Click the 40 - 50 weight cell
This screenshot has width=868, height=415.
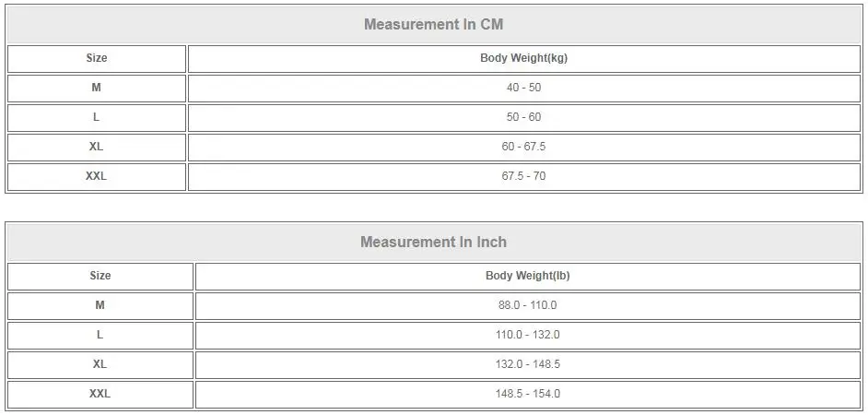pyautogui.click(x=523, y=89)
